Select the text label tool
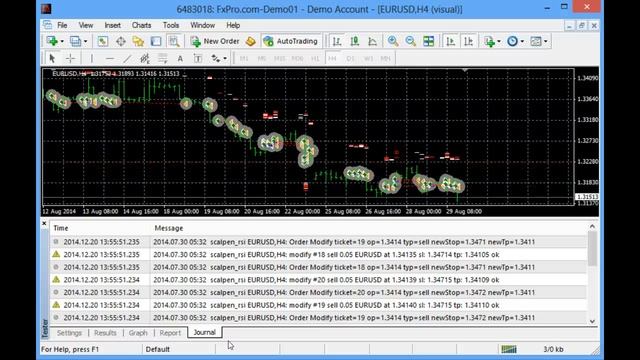The image size is (640, 360). pos(198,58)
